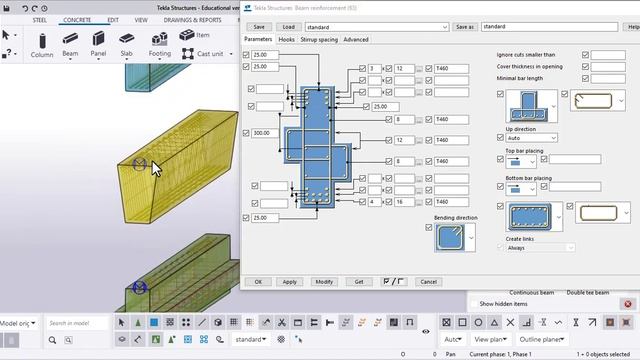Toggle the X intersection snap switch
Image resolution: width=640 pixels, height=360 pixels.
pyautogui.click(x=510, y=322)
